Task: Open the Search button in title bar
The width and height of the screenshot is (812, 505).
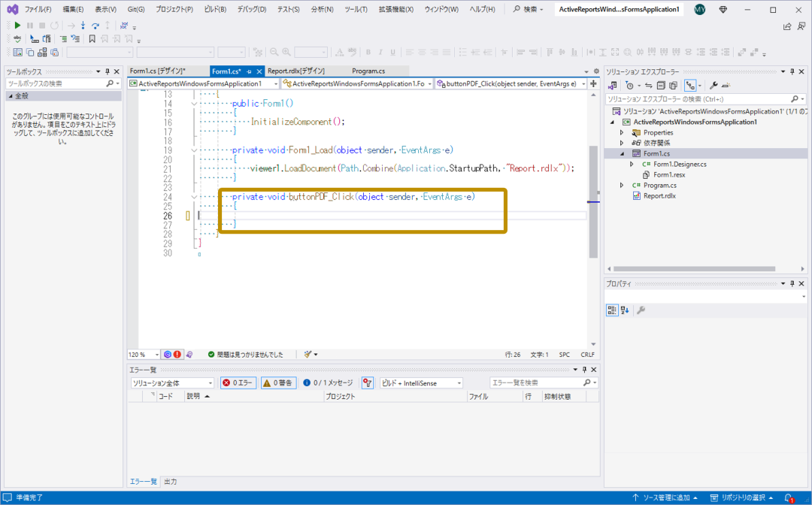Action: [528, 9]
